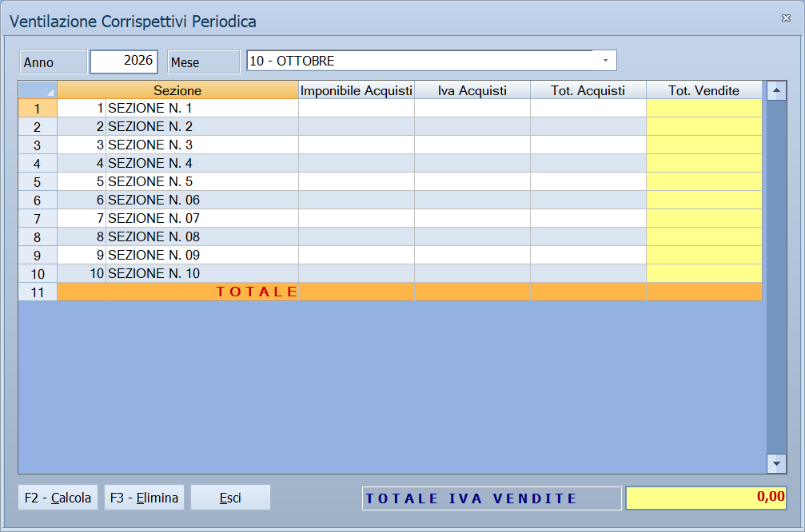
Task: Click the SEZIONE N. 06 cell
Action: pos(202,200)
